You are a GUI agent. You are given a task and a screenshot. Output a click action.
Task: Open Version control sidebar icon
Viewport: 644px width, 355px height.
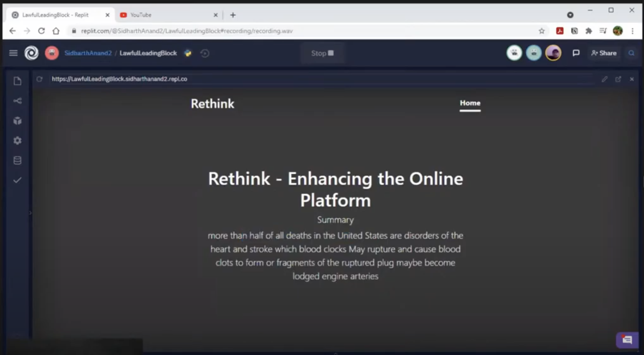pyautogui.click(x=17, y=101)
